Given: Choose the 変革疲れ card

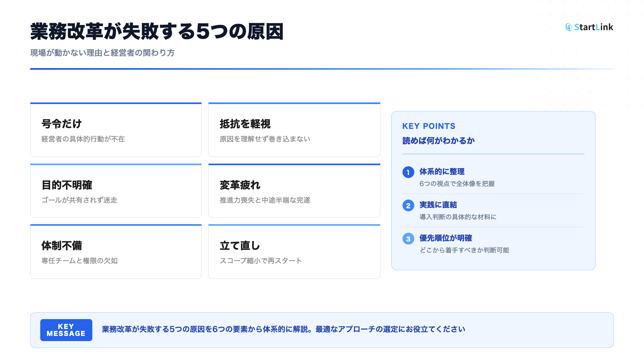Looking at the screenshot, I should (294, 191).
